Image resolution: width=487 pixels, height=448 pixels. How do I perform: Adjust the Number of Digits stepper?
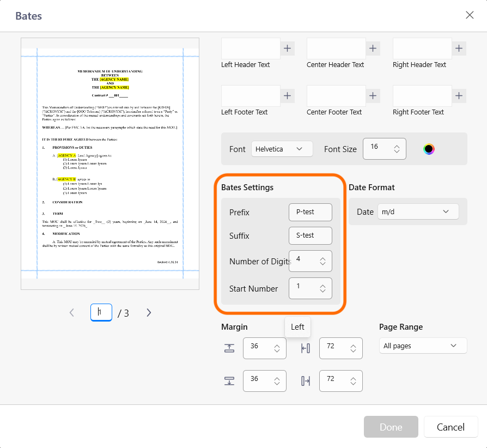coord(322,261)
